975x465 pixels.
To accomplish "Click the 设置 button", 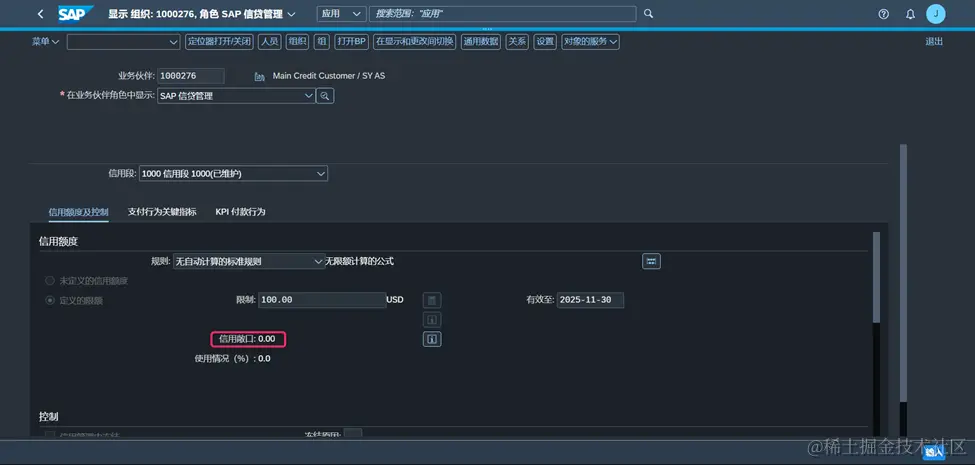I will pos(545,42).
